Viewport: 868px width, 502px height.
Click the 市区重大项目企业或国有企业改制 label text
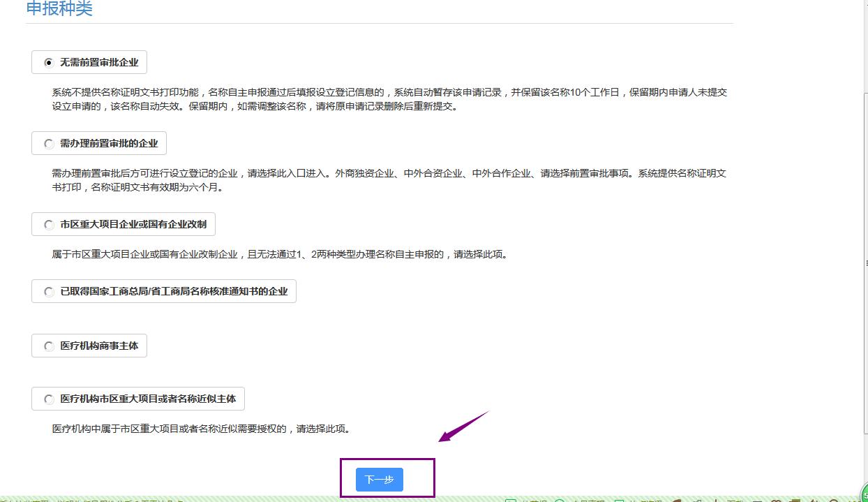click(133, 225)
